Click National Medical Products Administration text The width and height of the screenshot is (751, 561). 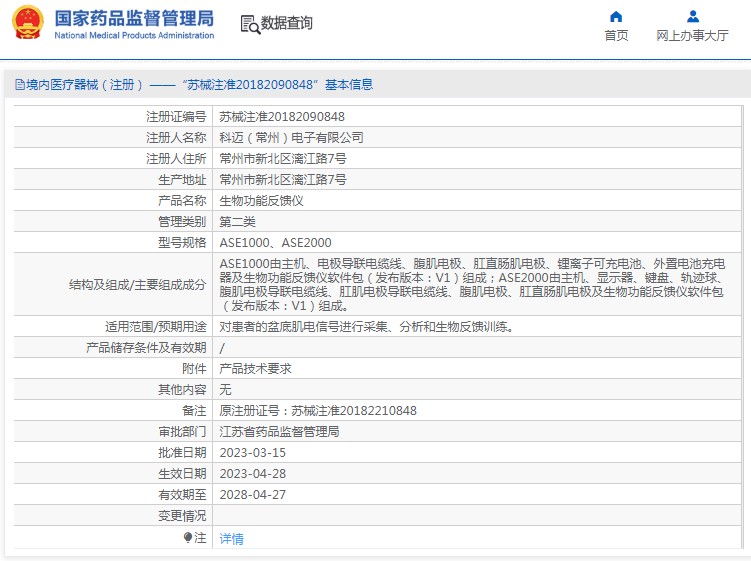(134, 35)
